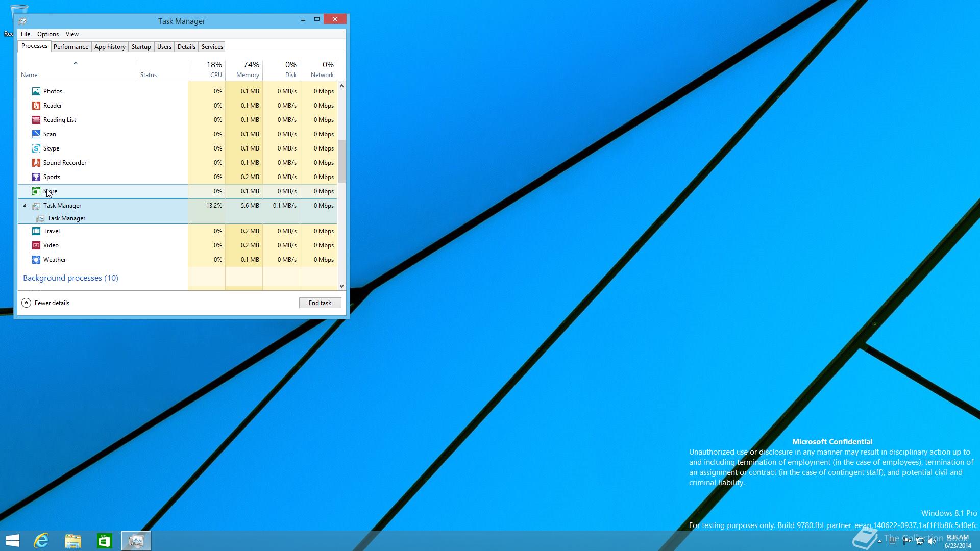
Task: Select the Skype process row
Action: tap(178, 148)
